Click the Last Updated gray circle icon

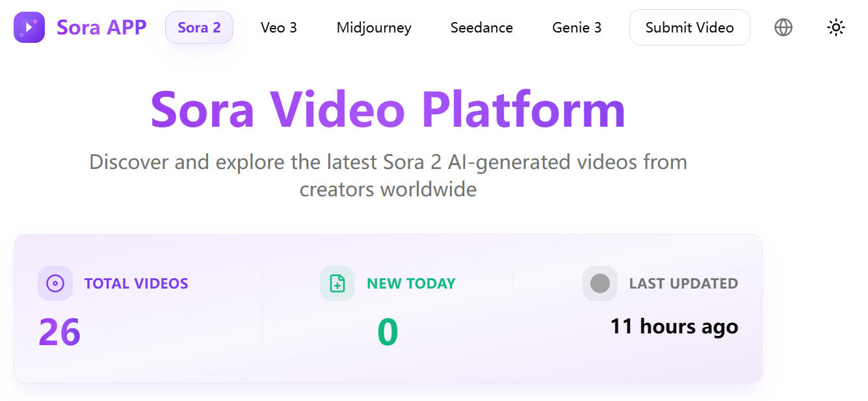click(x=599, y=283)
